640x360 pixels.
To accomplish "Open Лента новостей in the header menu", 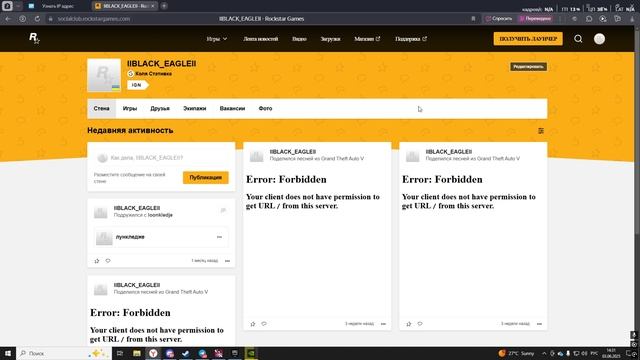I will click(260, 39).
